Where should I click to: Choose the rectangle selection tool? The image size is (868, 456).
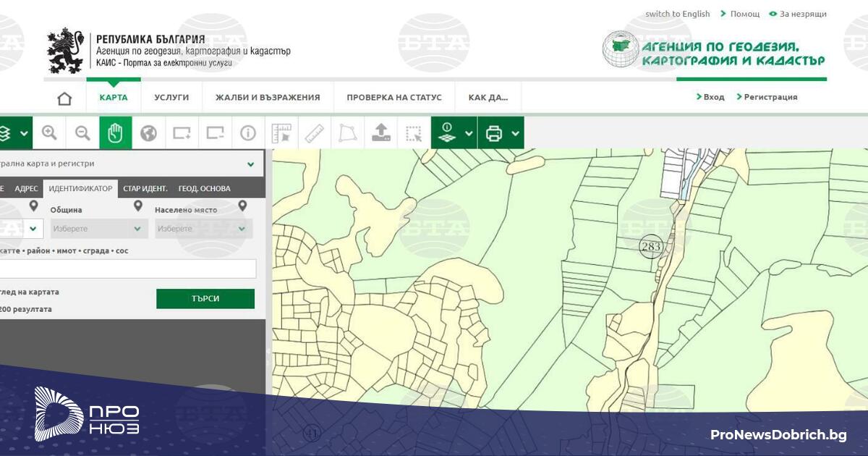coord(413,133)
